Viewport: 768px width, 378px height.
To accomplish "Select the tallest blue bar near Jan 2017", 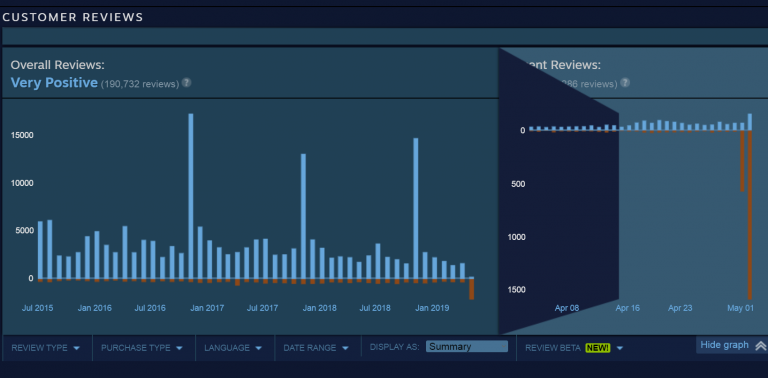I will [191, 196].
